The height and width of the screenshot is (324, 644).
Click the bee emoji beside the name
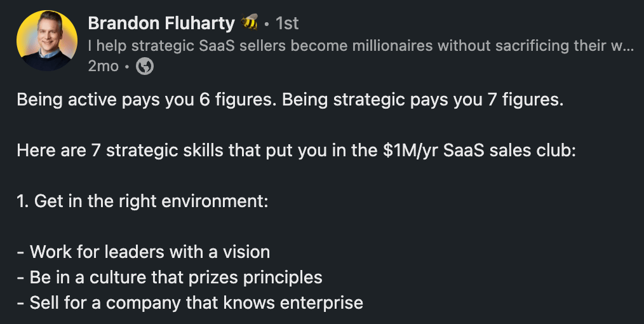(249, 24)
